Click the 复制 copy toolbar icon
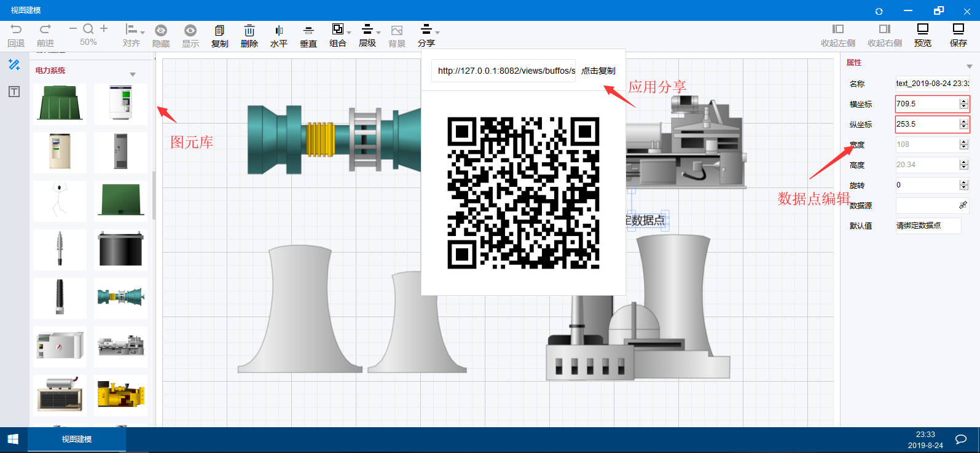Viewport: 980px width, 453px height. 219,31
